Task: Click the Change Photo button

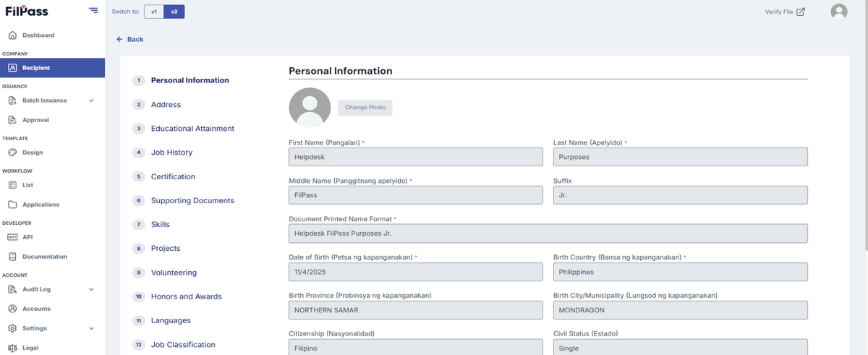Action: click(x=365, y=108)
